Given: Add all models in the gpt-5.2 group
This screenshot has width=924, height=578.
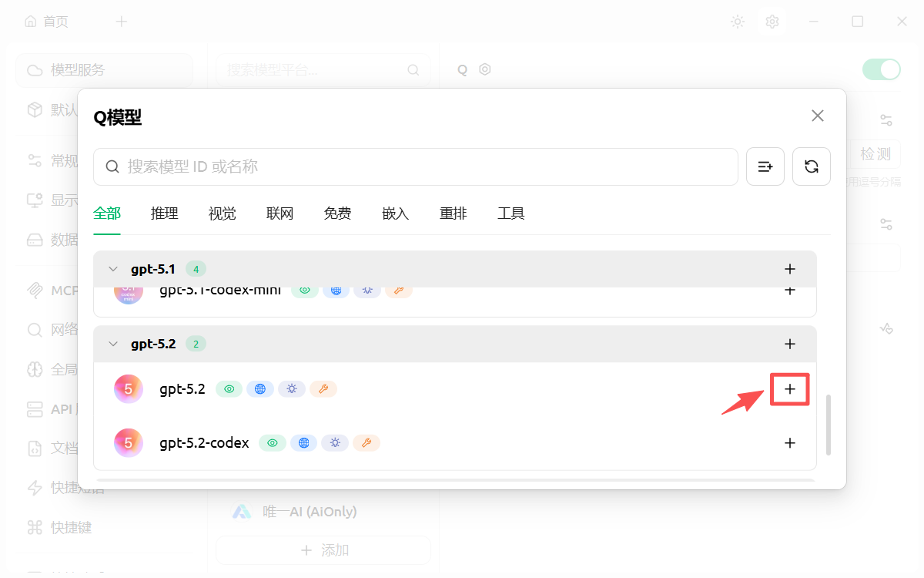Looking at the screenshot, I should (789, 344).
